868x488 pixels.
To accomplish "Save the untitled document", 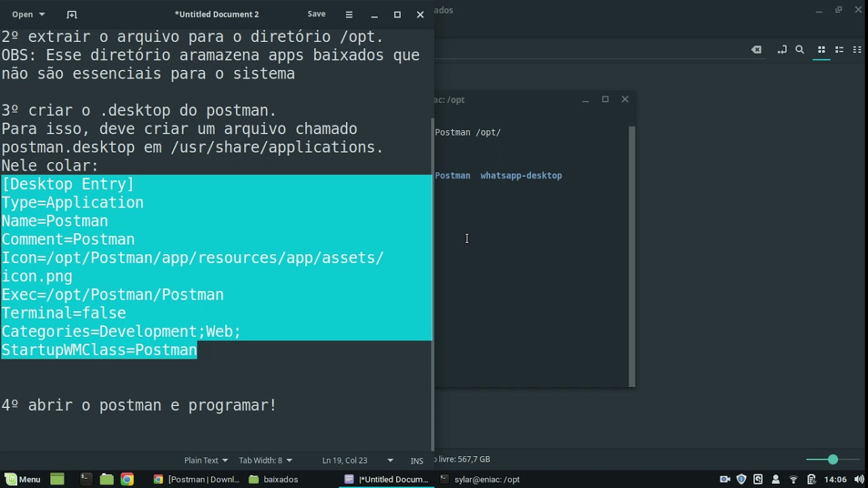I will 317,14.
